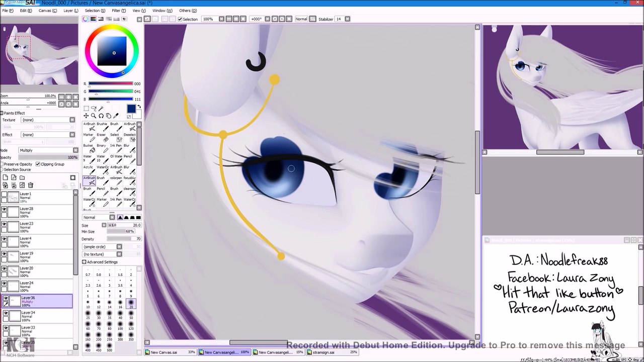Open the Filter menu
Screen dimensions: 644x362
pyautogui.click(x=119, y=11)
